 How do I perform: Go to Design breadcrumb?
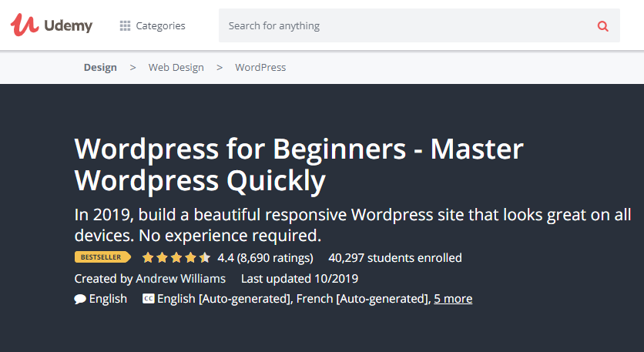click(x=100, y=67)
